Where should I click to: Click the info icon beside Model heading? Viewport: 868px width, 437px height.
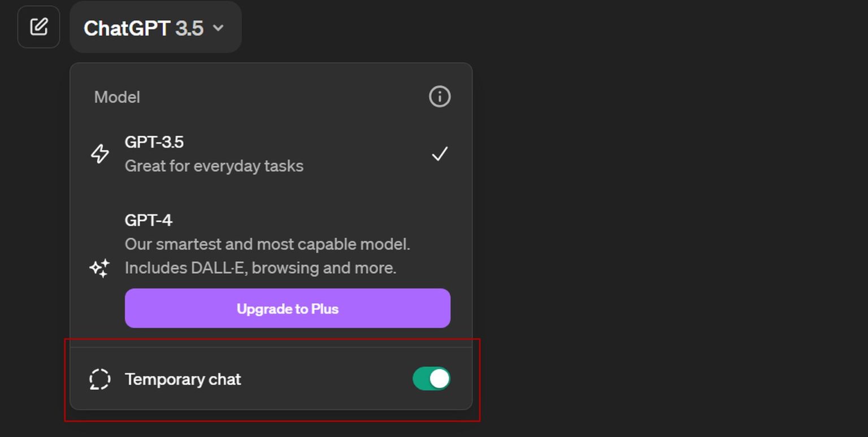click(439, 97)
